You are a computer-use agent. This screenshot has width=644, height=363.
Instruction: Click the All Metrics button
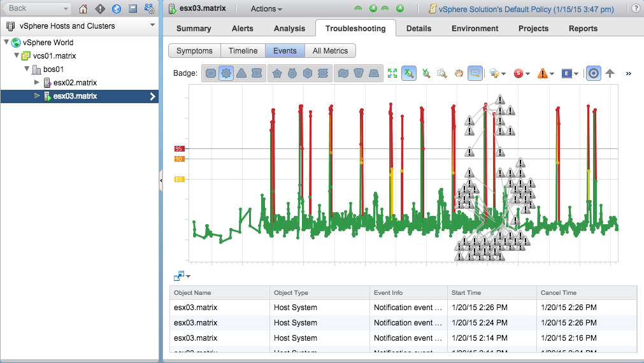[x=330, y=51]
